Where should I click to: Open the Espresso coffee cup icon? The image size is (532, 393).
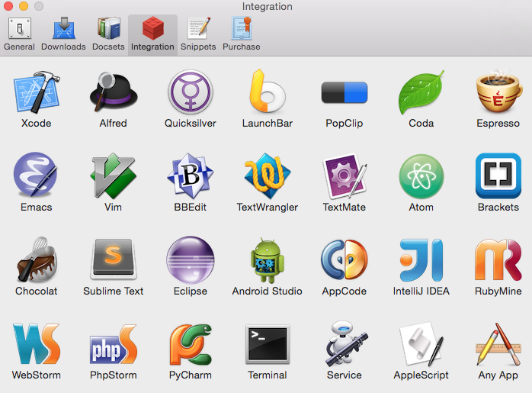click(x=498, y=91)
